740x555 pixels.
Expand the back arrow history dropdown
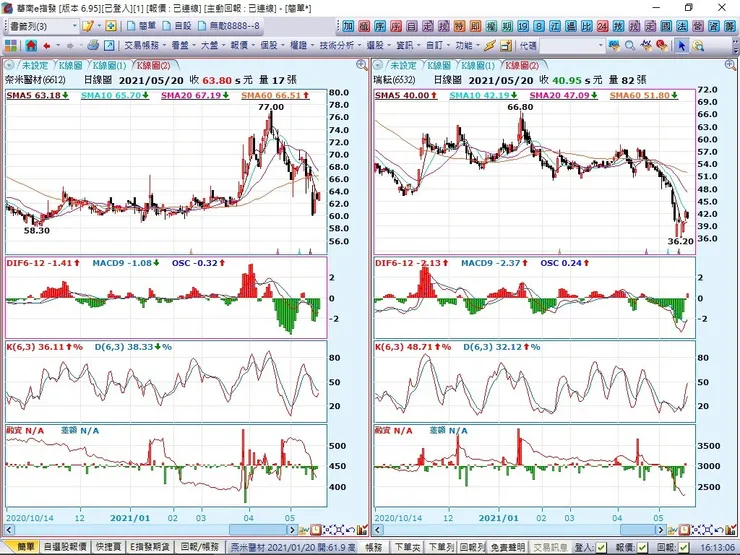pyautogui.click(x=58, y=46)
